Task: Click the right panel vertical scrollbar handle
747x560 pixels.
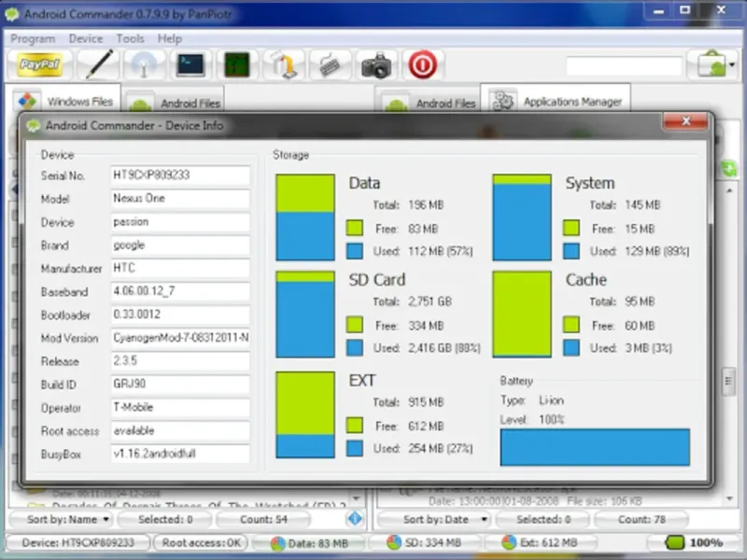Action: [x=728, y=381]
